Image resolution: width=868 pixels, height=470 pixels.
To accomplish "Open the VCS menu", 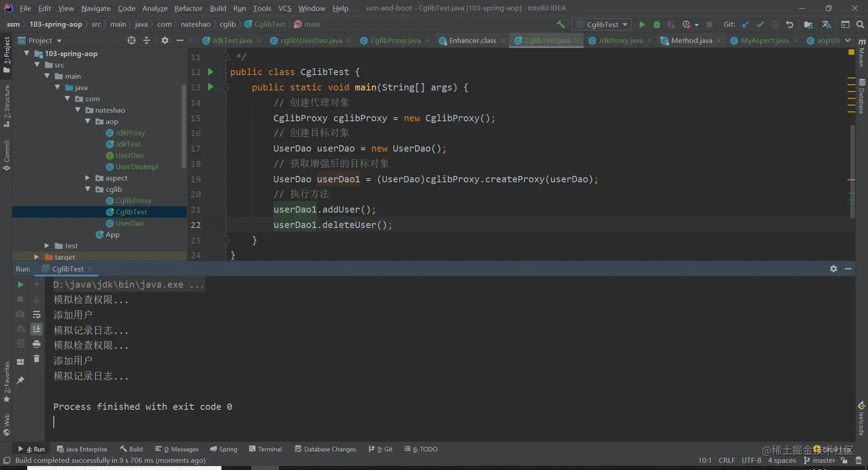I will coord(285,8).
